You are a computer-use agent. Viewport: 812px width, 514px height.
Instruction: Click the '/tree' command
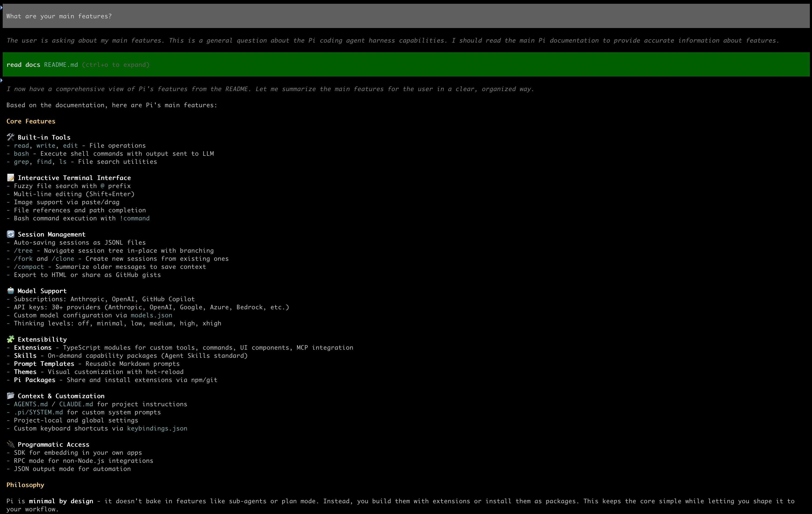(23, 251)
